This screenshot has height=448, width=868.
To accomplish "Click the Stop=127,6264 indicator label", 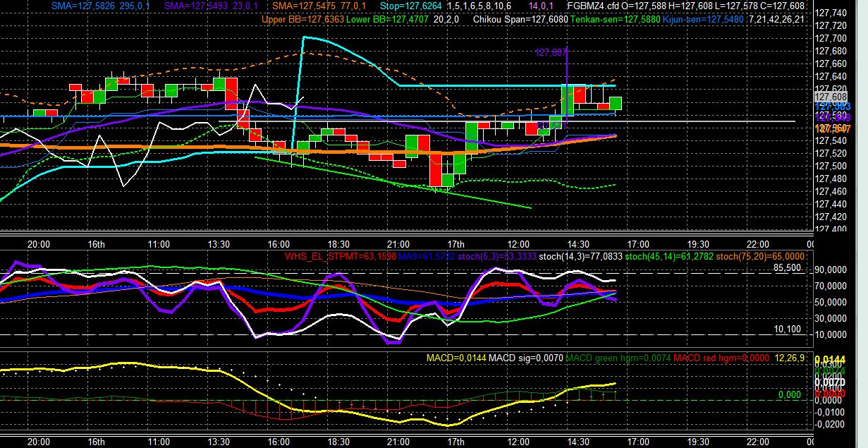I will click(412, 5).
